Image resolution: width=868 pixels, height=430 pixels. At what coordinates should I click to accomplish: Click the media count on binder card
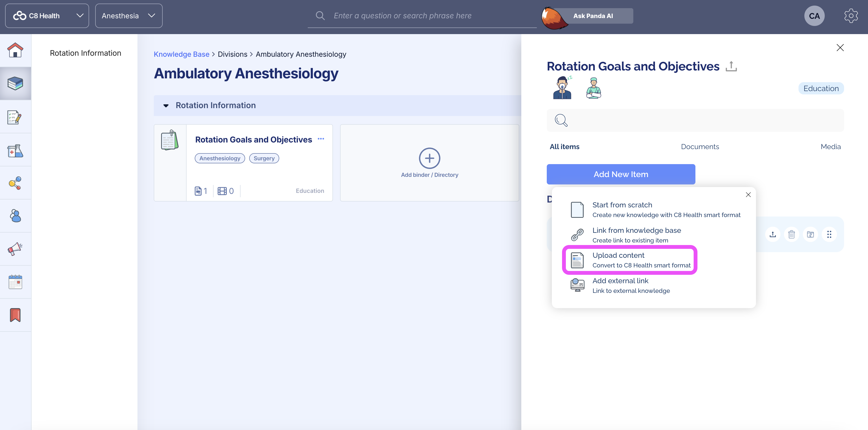coord(226,191)
